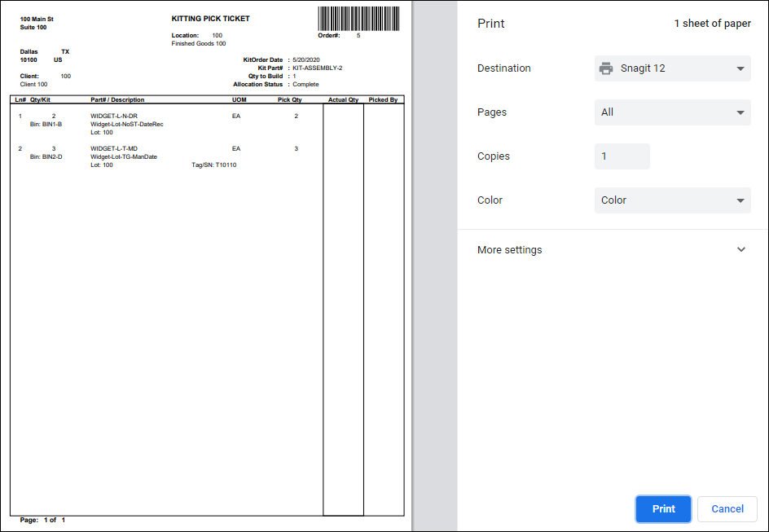The height and width of the screenshot is (532, 769).
Task: Focus the Copies number field
Action: tap(622, 156)
